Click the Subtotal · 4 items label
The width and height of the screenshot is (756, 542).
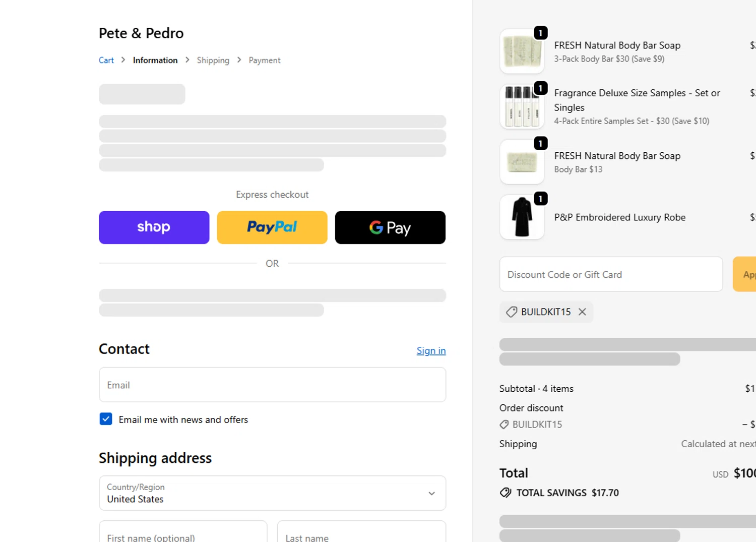pos(536,389)
